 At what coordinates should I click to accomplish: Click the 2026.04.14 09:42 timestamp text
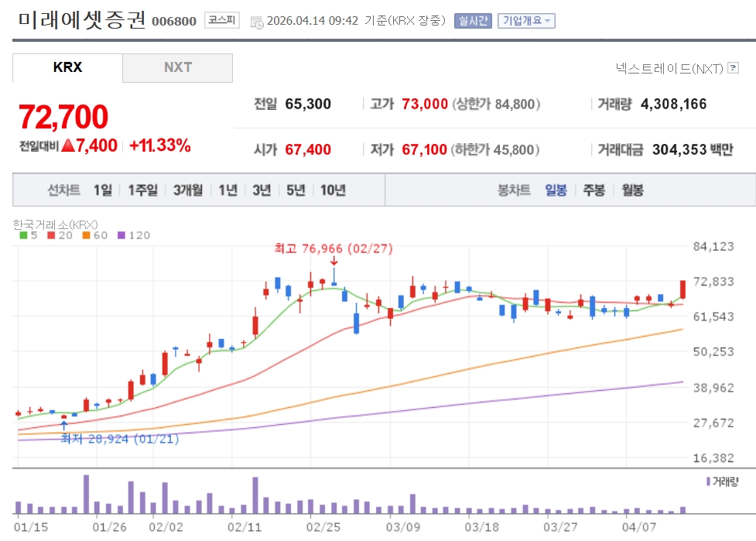(x=313, y=21)
